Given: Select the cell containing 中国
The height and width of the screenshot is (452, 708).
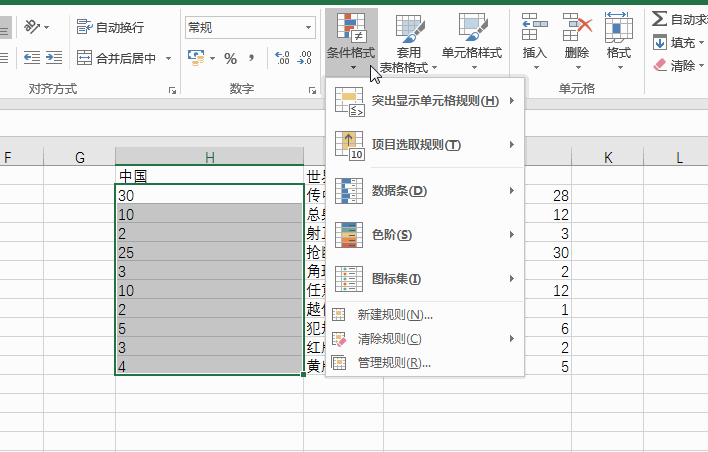Looking at the screenshot, I should [x=210, y=175].
